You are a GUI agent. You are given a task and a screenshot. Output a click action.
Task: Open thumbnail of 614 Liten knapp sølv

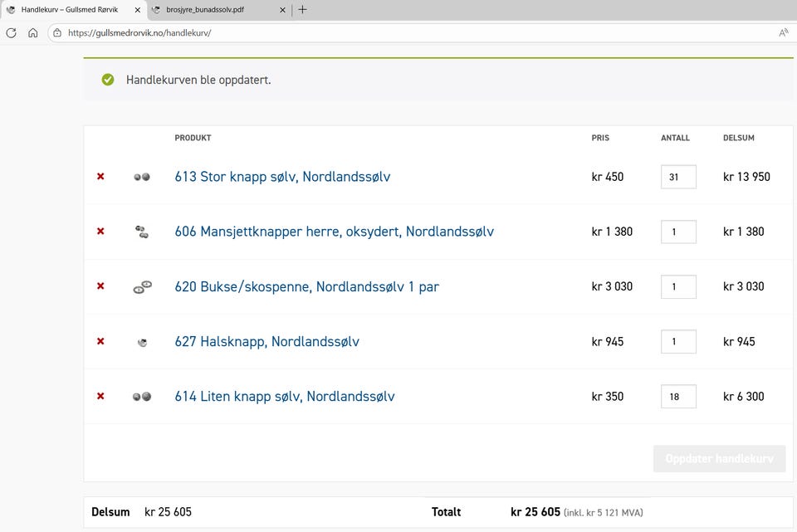point(142,397)
